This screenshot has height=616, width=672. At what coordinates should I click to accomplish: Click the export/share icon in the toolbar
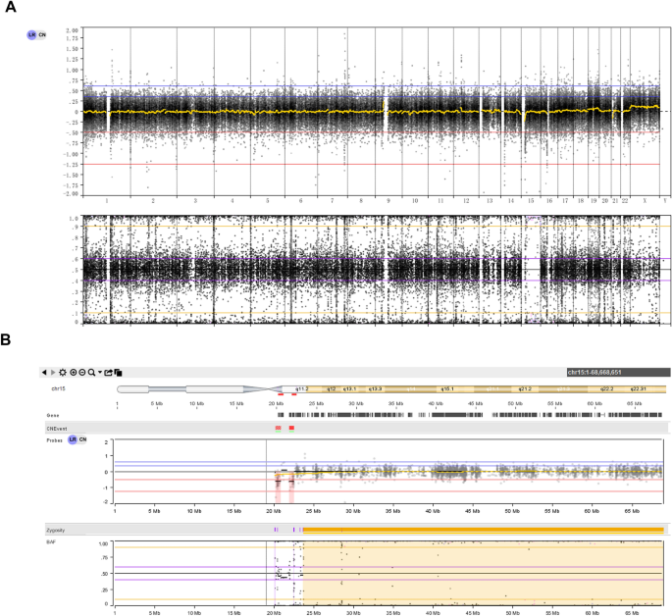click(x=108, y=373)
